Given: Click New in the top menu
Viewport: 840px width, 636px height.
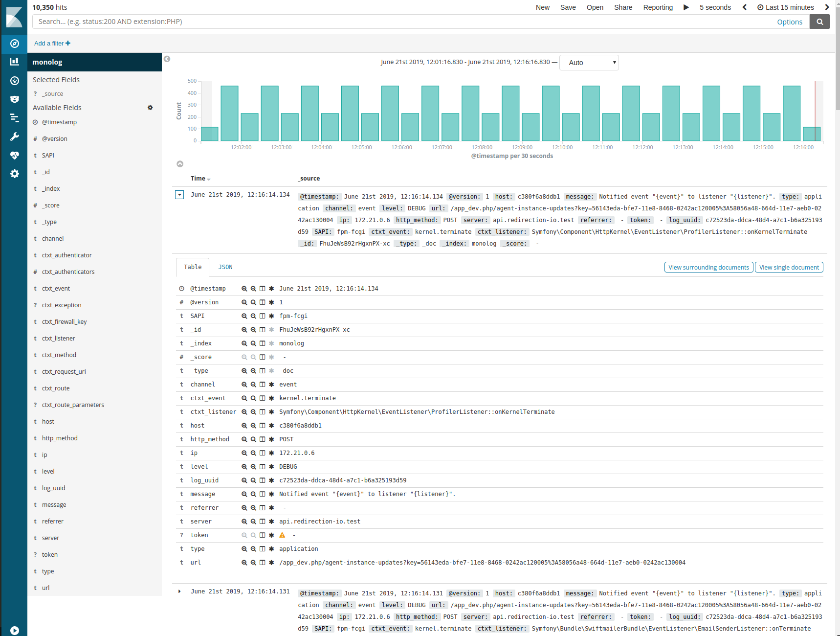Looking at the screenshot, I should click(543, 7).
